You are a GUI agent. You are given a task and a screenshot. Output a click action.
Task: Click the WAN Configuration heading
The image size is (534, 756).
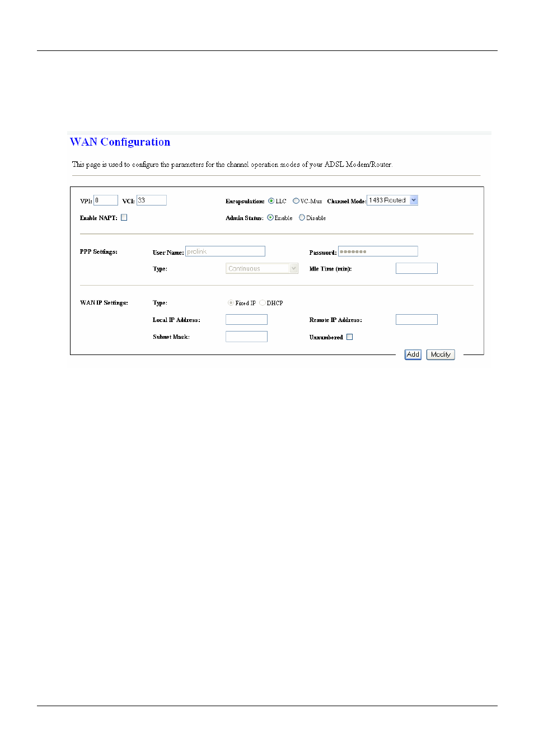pos(120,142)
